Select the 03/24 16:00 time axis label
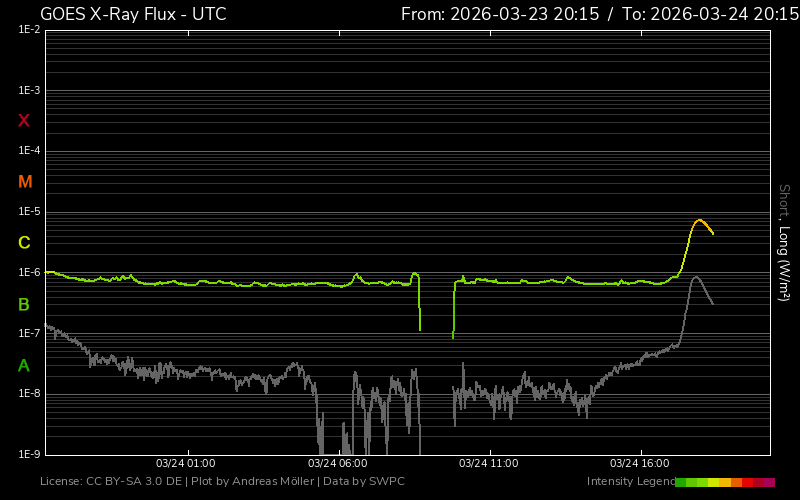Image resolution: width=800 pixels, height=500 pixels. coord(639,464)
